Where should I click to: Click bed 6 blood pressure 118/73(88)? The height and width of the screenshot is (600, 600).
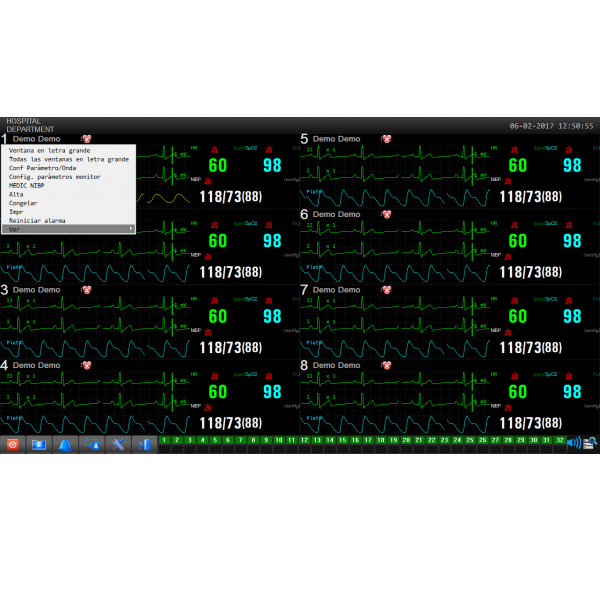[531, 272]
